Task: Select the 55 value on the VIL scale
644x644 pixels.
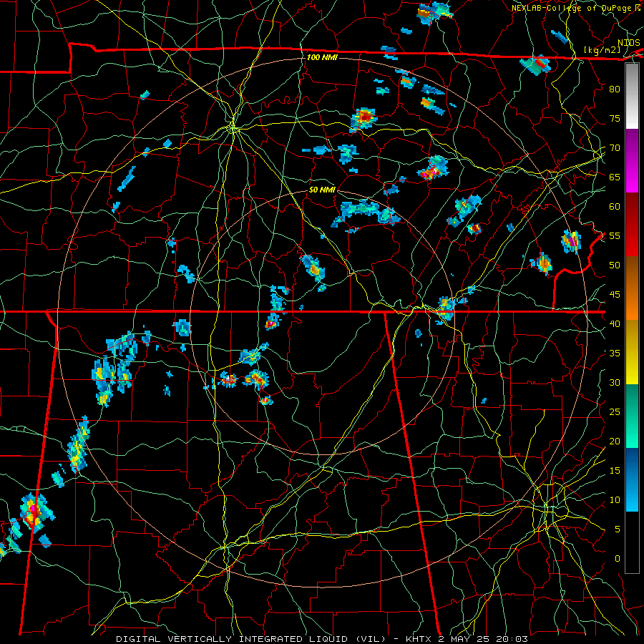Action: point(615,235)
